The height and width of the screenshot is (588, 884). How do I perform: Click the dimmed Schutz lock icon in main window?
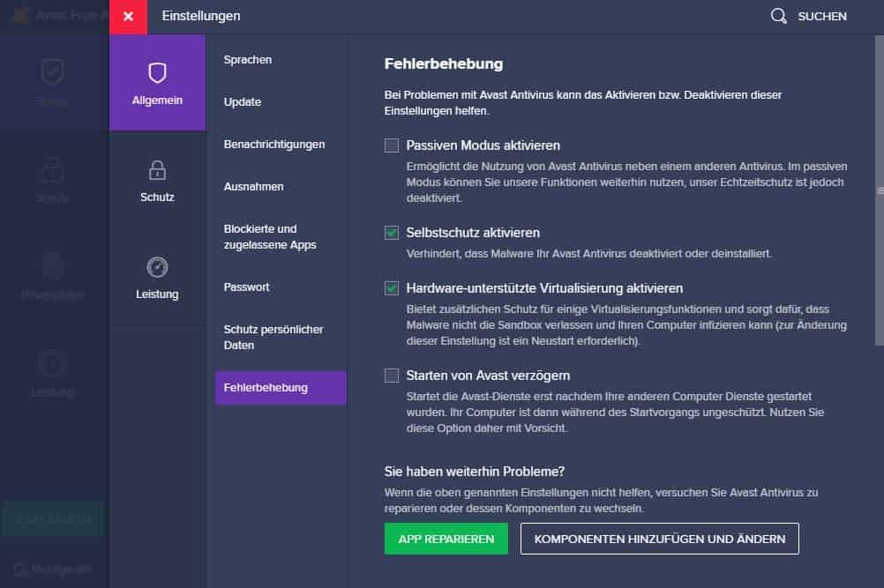click(x=52, y=169)
